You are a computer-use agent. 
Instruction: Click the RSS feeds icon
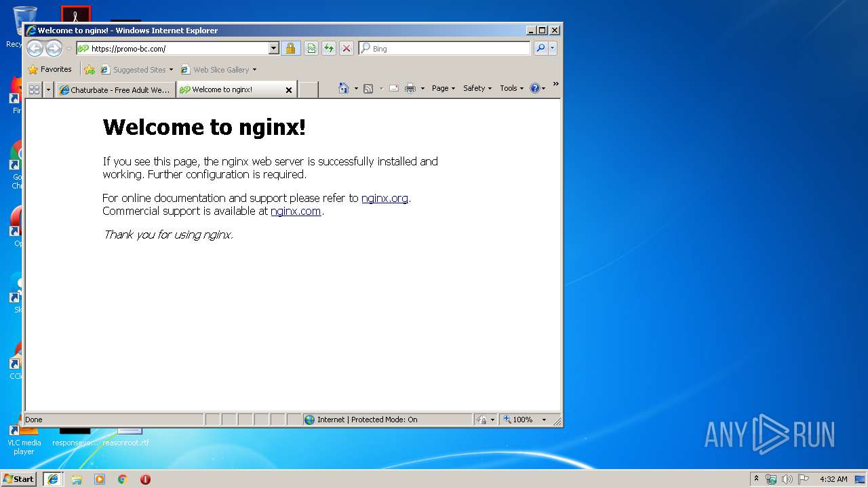(x=368, y=88)
